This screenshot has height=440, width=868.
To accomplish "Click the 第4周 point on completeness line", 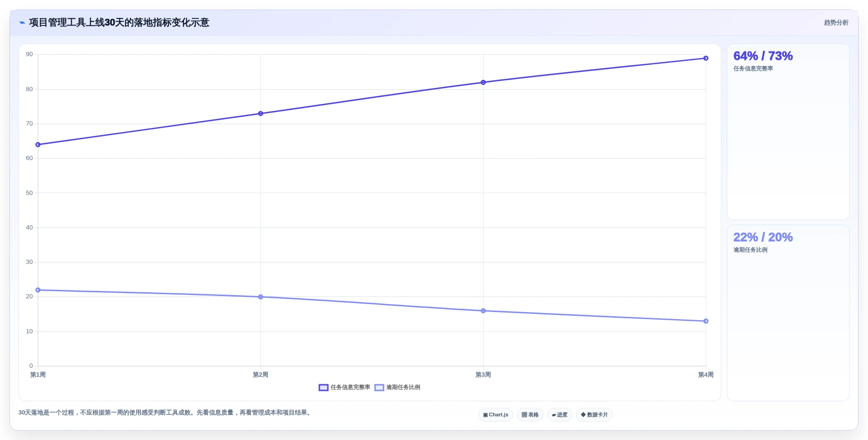I will (x=706, y=59).
